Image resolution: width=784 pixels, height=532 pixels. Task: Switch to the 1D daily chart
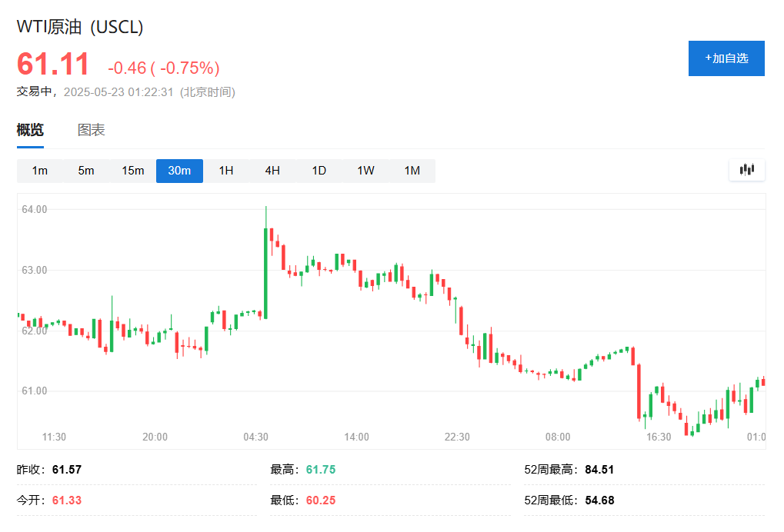[x=319, y=171]
